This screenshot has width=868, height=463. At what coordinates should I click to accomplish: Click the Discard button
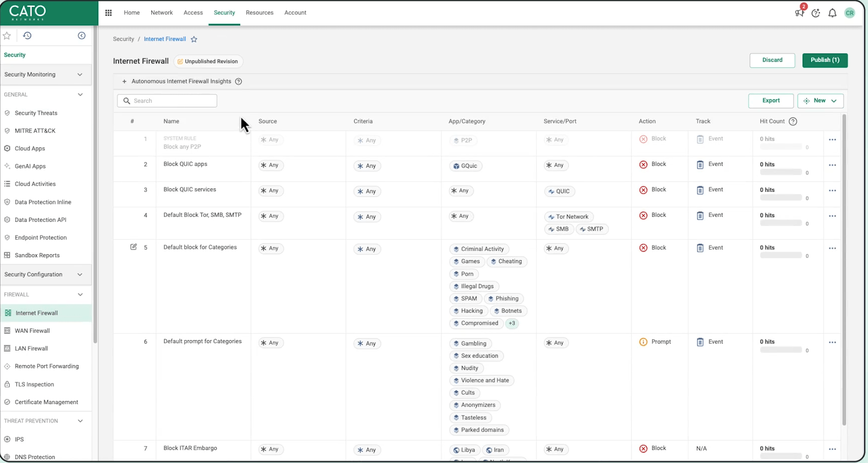tap(772, 60)
